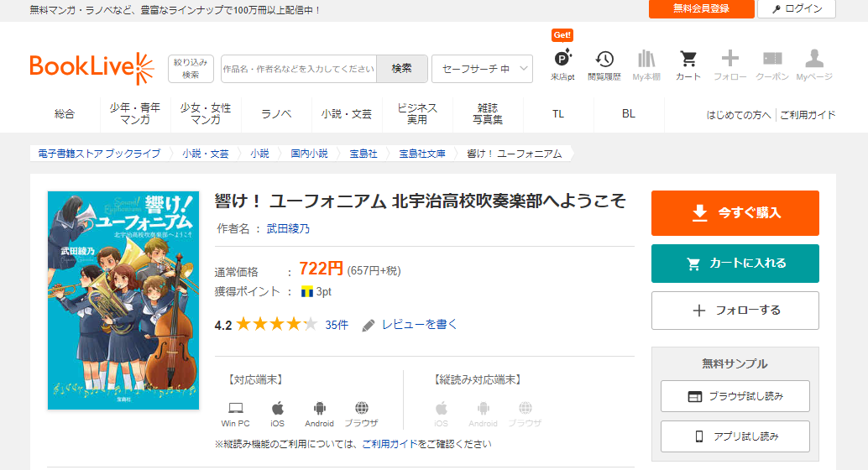
Task: Click the star rating display
Action: coord(277,325)
